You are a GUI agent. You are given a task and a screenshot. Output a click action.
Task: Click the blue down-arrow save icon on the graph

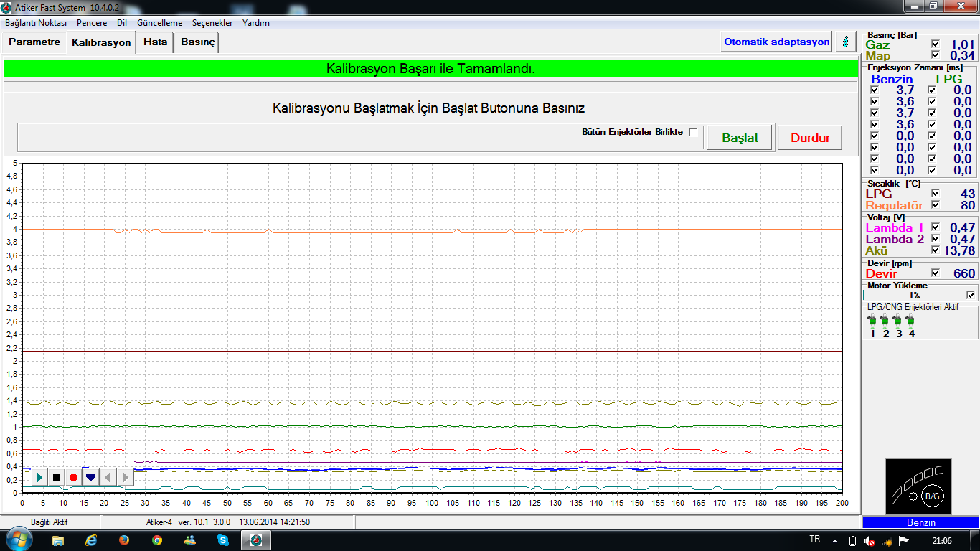pos(90,477)
